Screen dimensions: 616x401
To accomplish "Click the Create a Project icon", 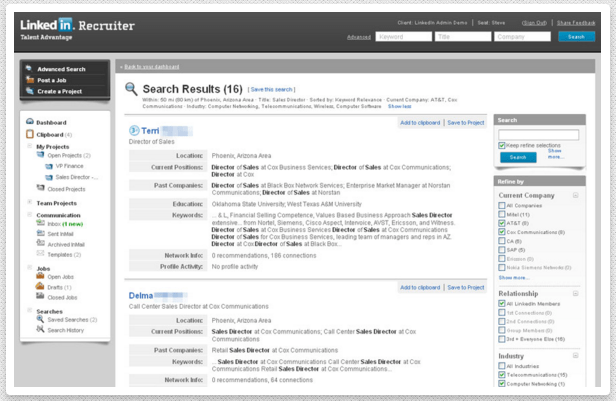I will click(x=30, y=91).
